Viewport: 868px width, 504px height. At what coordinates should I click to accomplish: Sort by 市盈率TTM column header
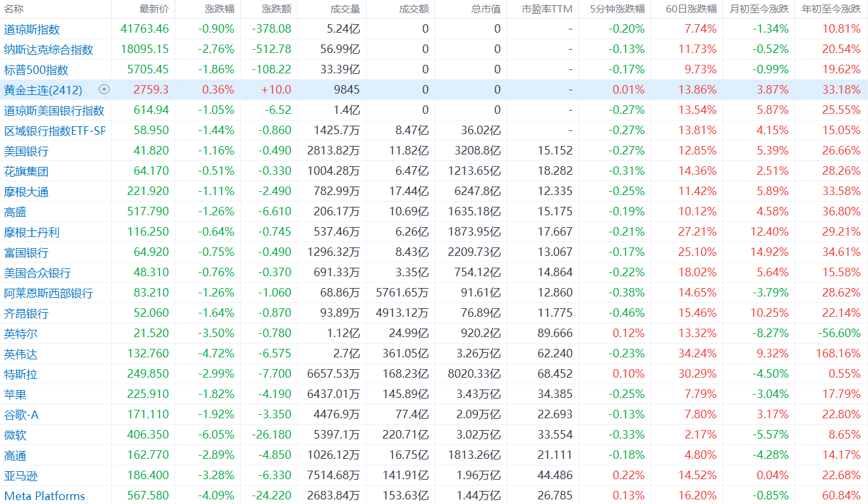click(x=547, y=9)
